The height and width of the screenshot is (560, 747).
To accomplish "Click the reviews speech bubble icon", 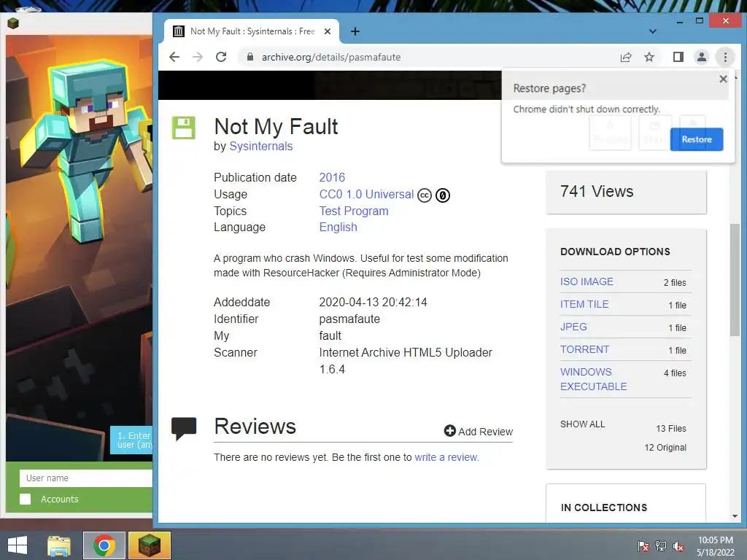I will coord(183,429).
